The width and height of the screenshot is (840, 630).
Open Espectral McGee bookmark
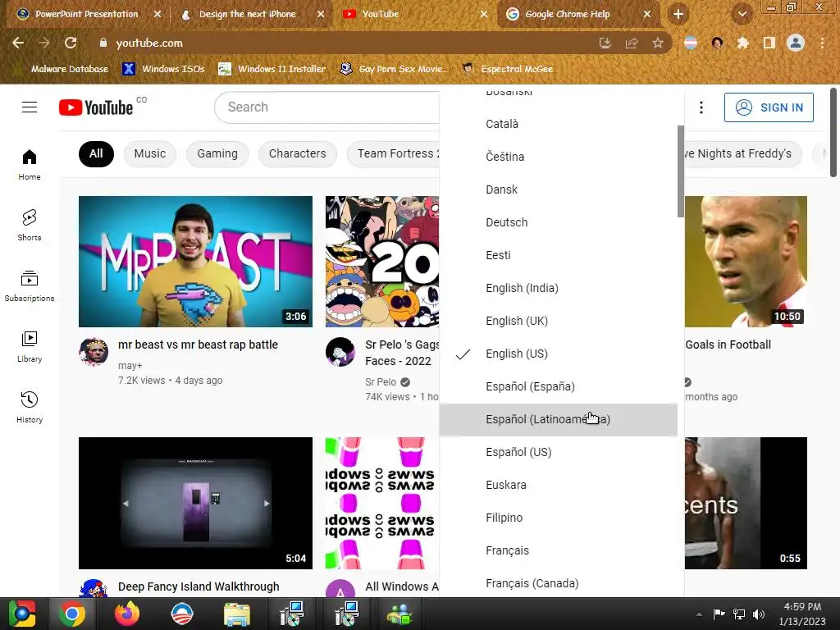click(x=507, y=69)
